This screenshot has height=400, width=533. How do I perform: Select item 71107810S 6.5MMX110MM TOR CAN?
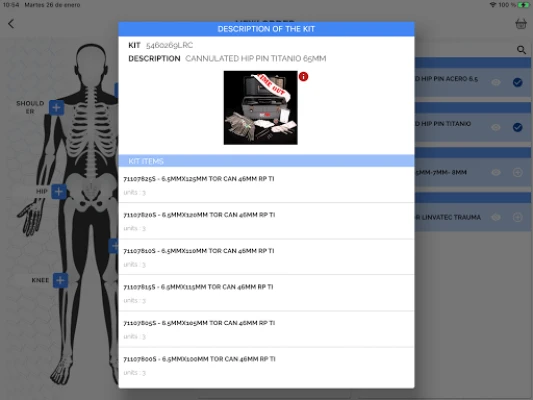[266, 257]
